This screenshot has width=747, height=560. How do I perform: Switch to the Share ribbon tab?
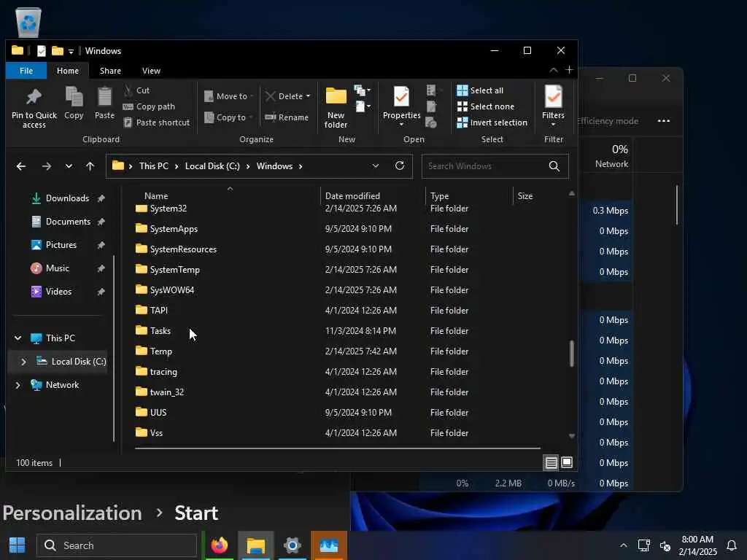coord(110,71)
